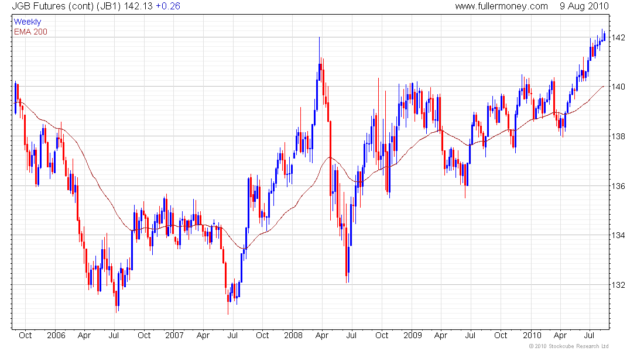The image size is (644, 351).
Task: Click the 9 Aug 2010 date label
Action: coord(584,6)
